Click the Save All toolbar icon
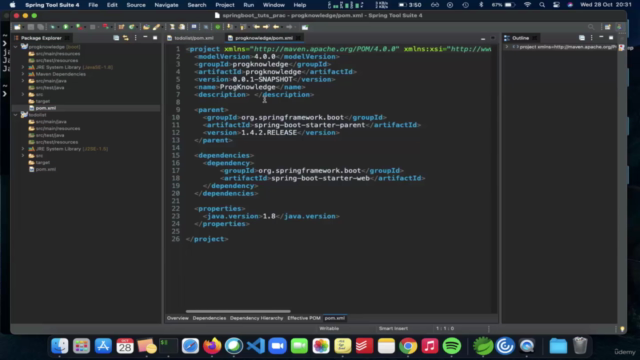This screenshot has height=360, width=640. tap(40, 27)
